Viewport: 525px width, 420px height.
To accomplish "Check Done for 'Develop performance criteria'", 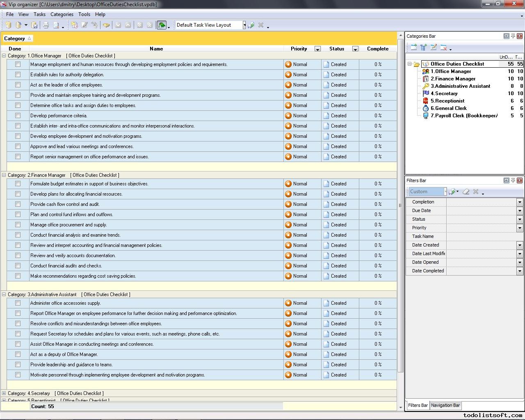I will pos(18,116).
